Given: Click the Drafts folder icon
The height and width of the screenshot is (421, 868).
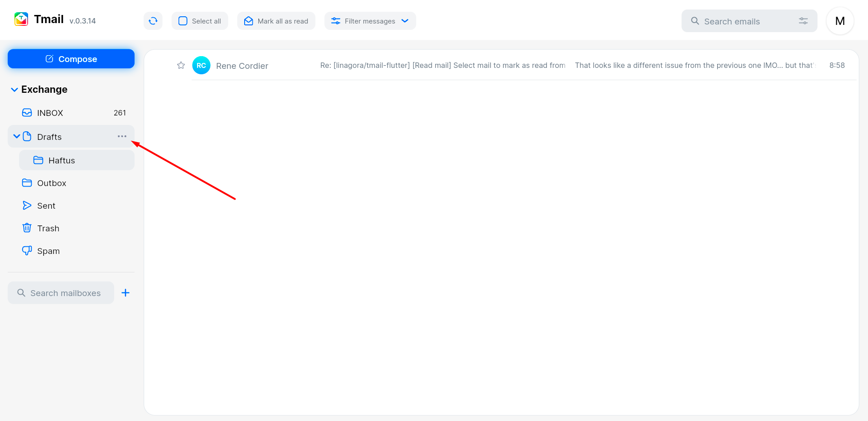Looking at the screenshot, I should point(27,136).
